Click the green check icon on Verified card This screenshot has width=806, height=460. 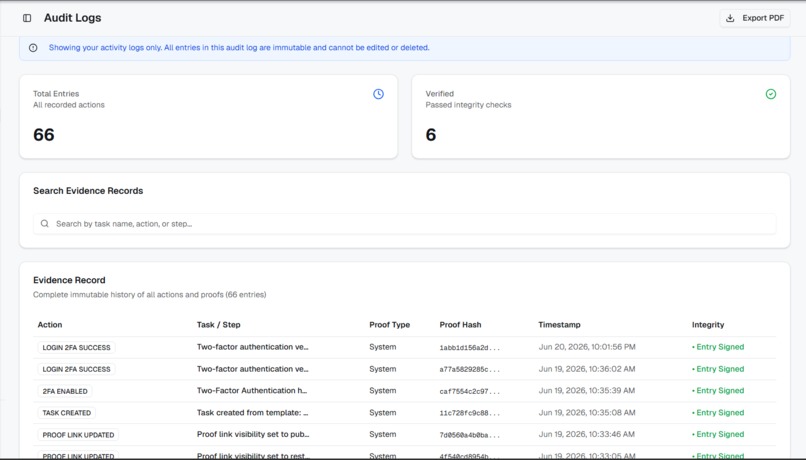click(771, 94)
